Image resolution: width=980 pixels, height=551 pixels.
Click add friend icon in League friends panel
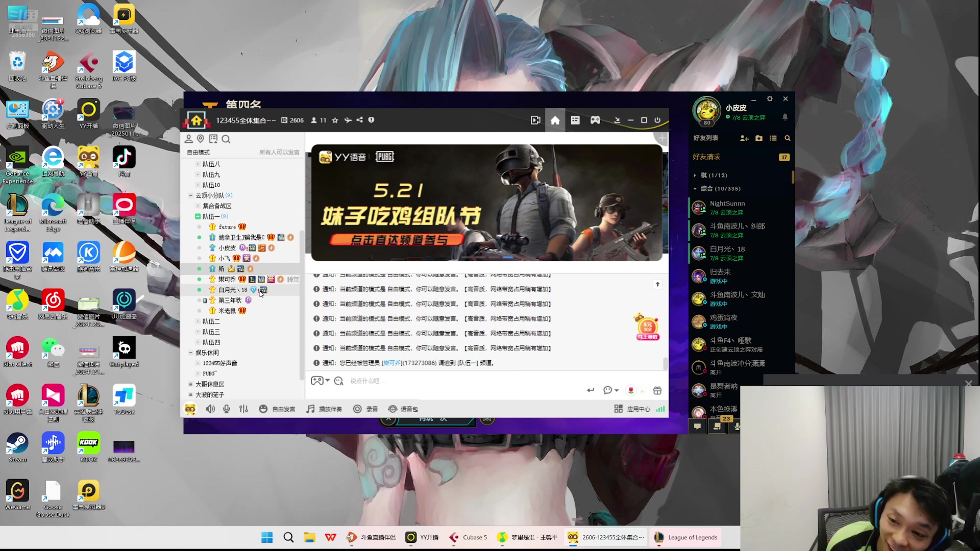[x=744, y=138]
